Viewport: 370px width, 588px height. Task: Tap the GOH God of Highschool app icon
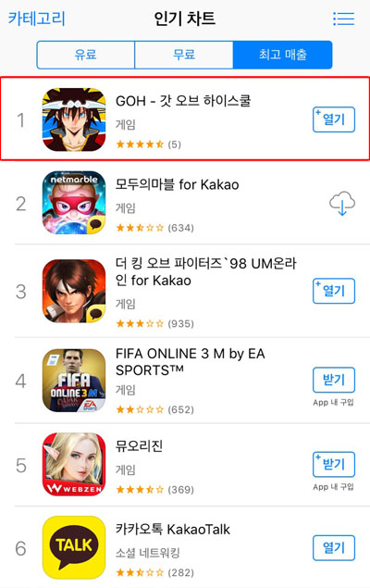coord(74,119)
